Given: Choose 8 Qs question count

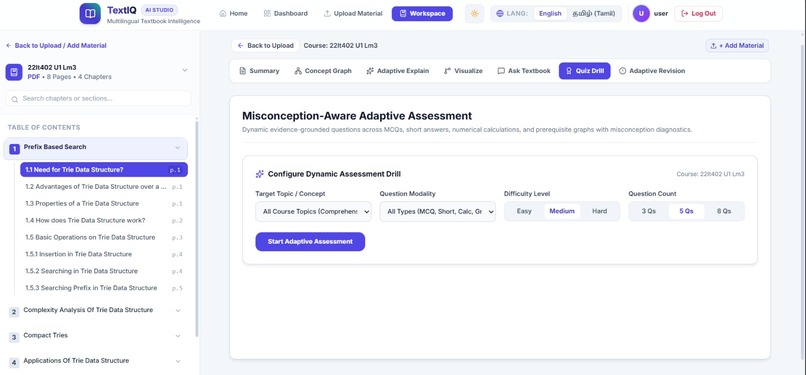Looking at the screenshot, I should (724, 211).
